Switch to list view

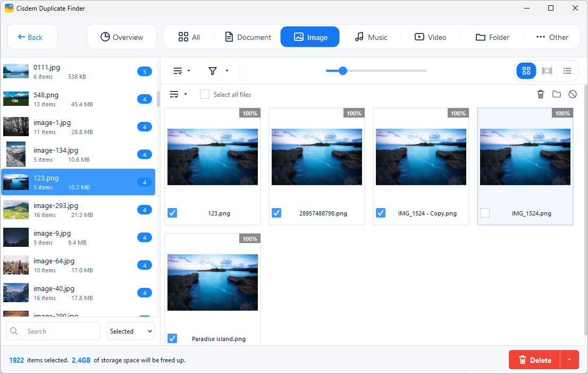pyautogui.click(x=567, y=71)
